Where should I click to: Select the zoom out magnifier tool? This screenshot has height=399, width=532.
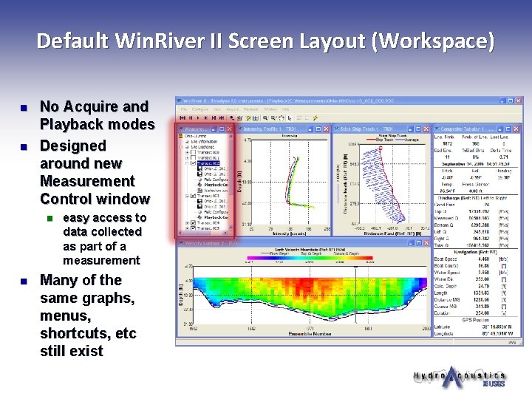(273, 118)
